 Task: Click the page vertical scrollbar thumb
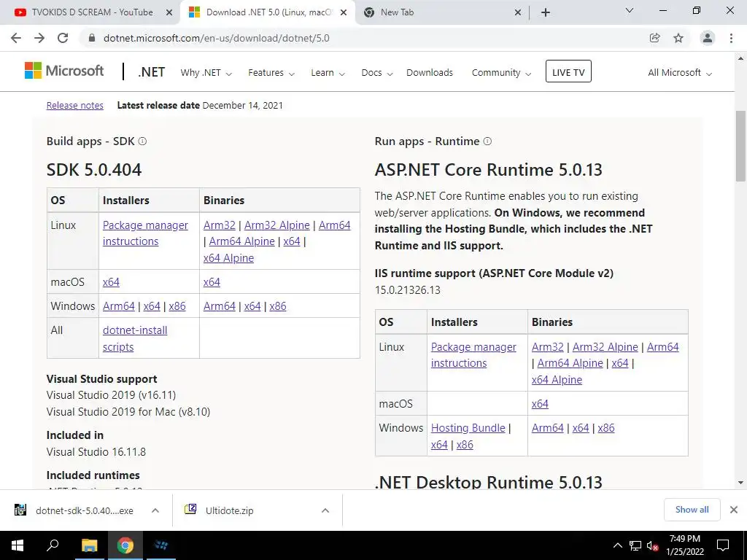click(740, 146)
